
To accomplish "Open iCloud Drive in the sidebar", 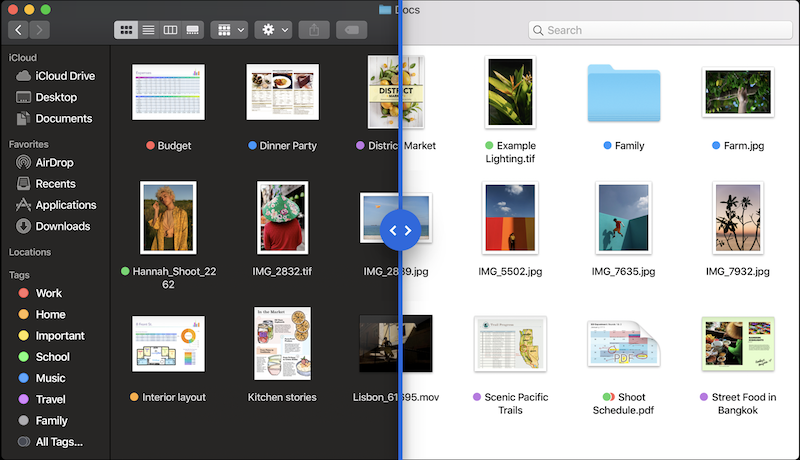I will click(64, 76).
